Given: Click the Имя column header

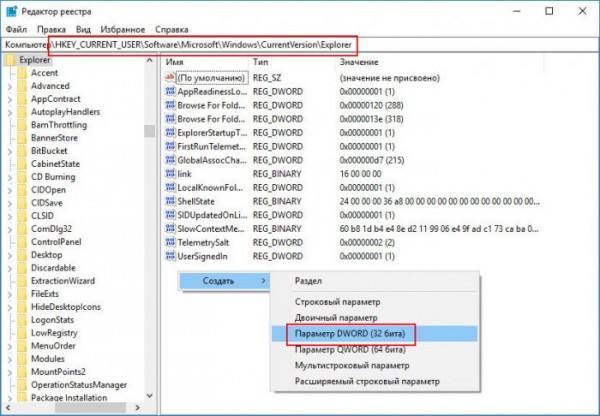Looking at the screenshot, I should (207, 62).
